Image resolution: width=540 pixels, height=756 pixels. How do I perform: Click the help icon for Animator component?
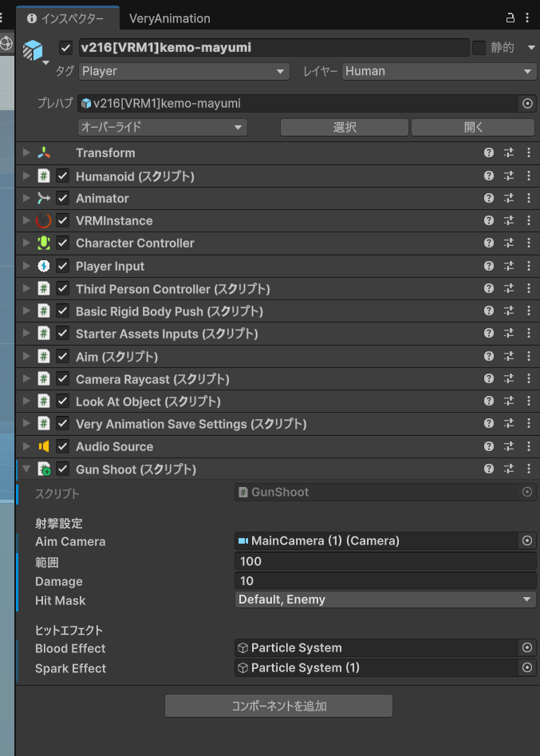(489, 198)
